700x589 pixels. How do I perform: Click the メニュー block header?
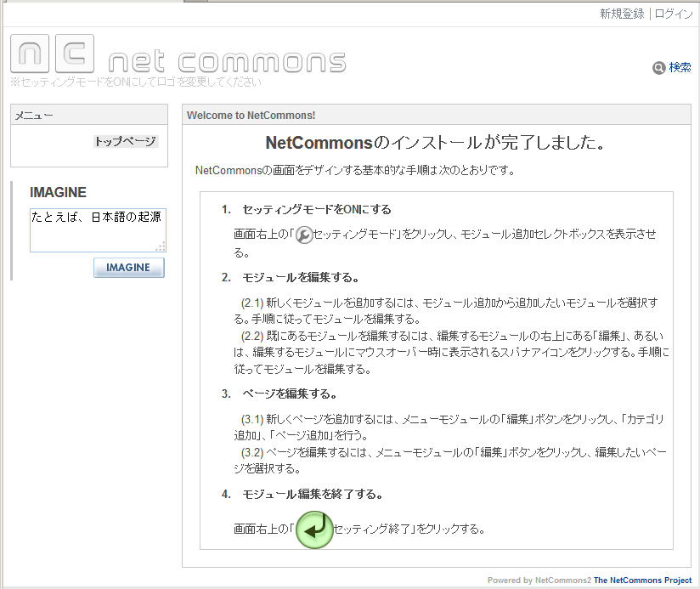(89, 115)
